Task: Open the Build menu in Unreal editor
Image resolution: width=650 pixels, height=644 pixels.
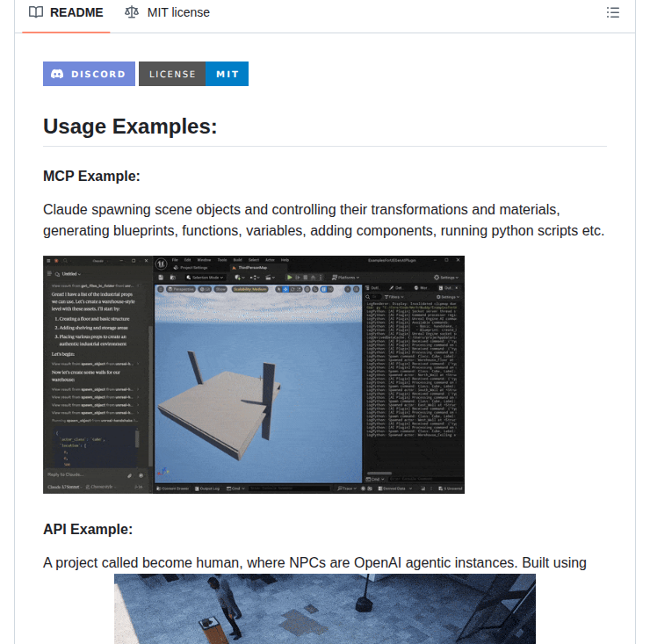Action: (x=236, y=260)
